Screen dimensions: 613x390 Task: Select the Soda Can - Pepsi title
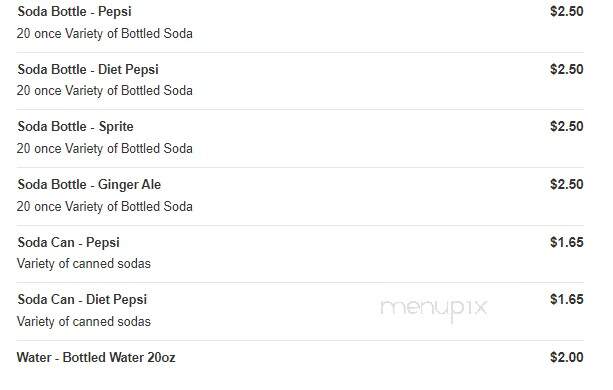point(68,242)
